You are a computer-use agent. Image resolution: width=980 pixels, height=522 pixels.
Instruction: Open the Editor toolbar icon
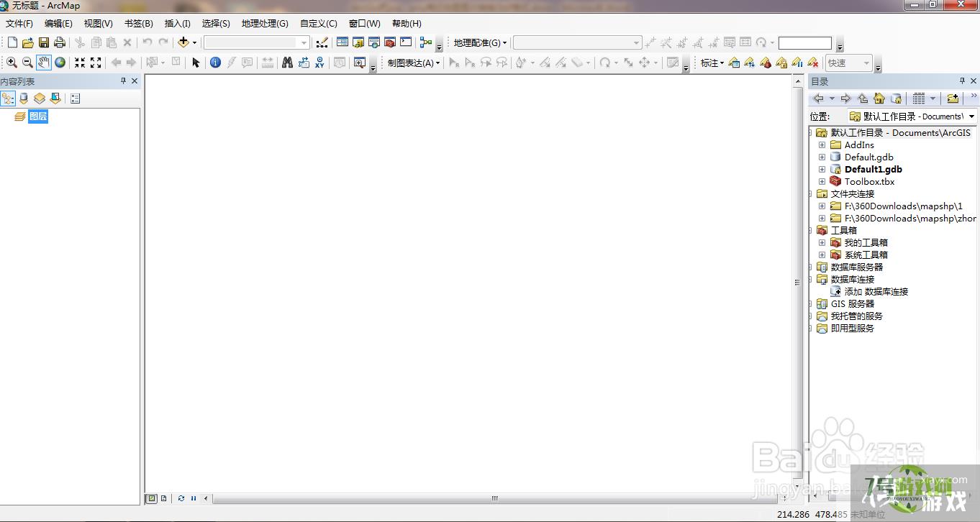pos(322,42)
